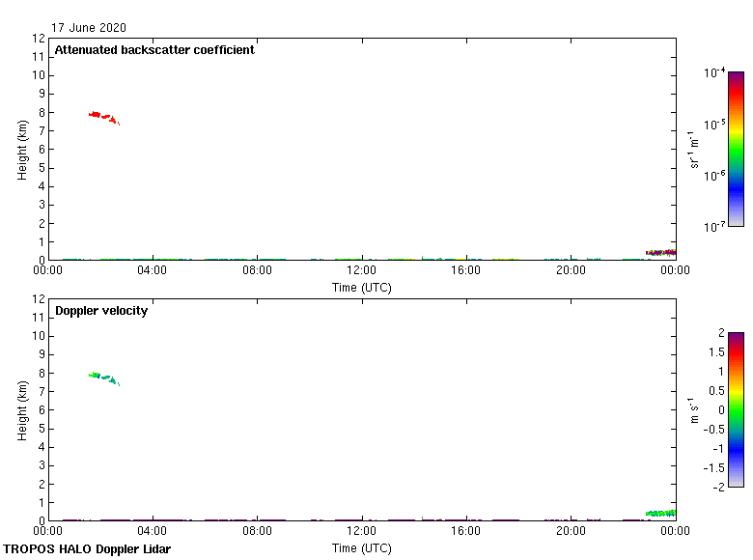The width and height of the screenshot is (753, 560).
Task: Click the green low-level signal in Doppler plot
Action: click(x=660, y=514)
